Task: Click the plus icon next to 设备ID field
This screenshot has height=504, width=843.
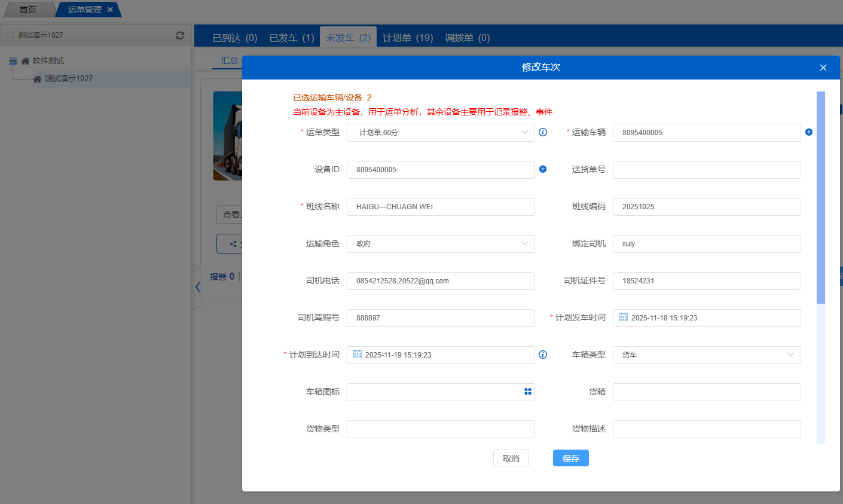Action: pos(543,169)
